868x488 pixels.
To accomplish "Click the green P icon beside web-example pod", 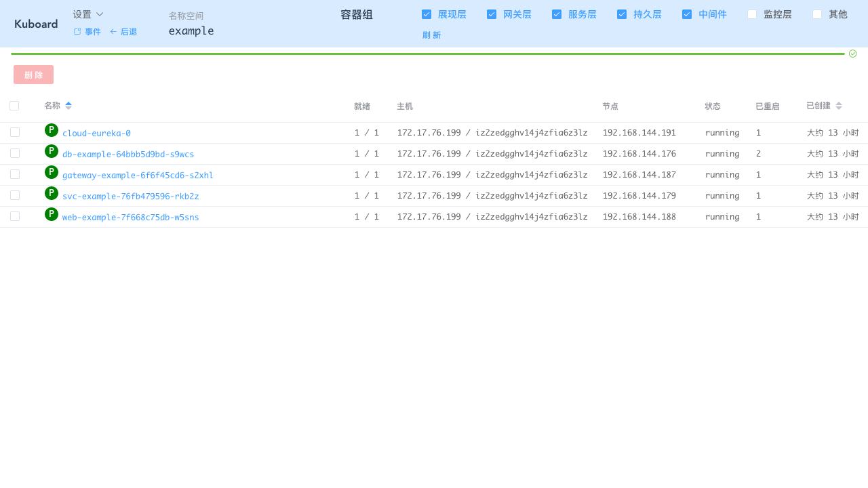I will (52, 214).
